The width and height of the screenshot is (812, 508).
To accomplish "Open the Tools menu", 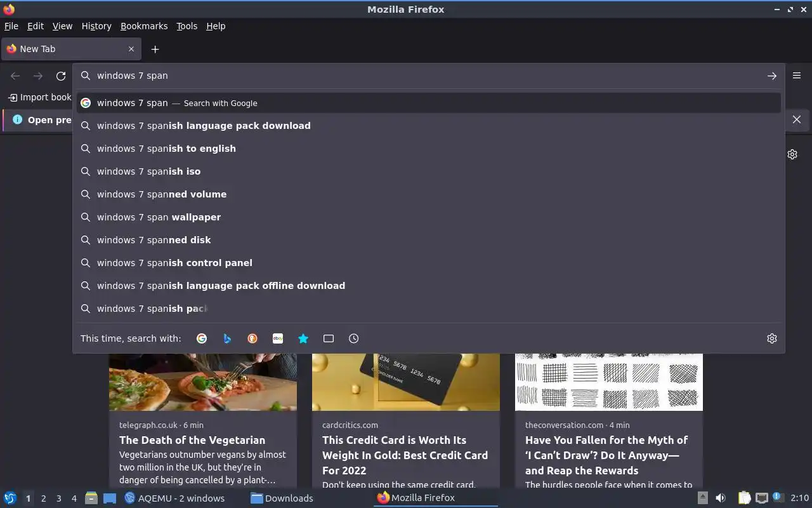I will [187, 26].
